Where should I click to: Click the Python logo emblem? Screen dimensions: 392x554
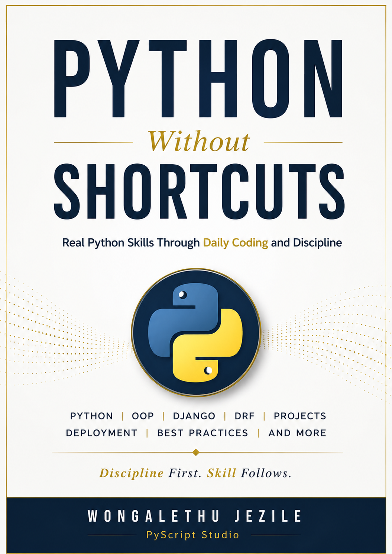pyautogui.click(x=196, y=333)
